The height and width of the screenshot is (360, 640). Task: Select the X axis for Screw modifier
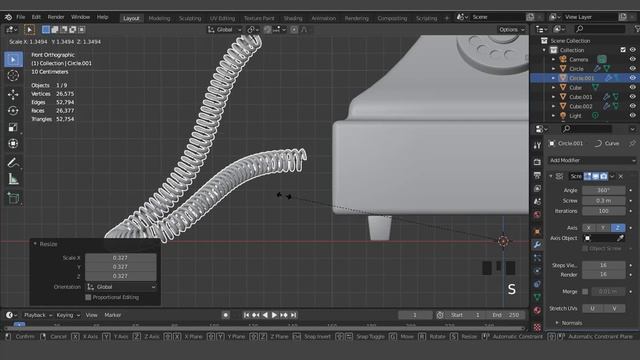click(589, 228)
